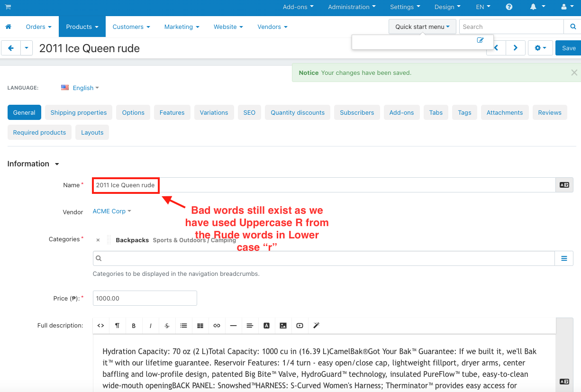Change the ACME Corp vendor
Viewport: 581px width, 392px height.
pos(112,211)
